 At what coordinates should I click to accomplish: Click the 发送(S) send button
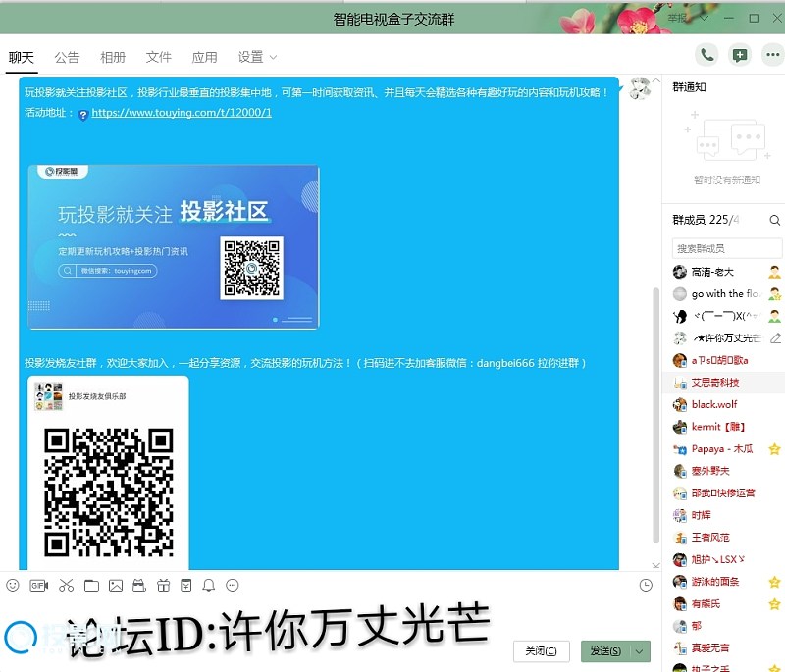tap(606, 651)
